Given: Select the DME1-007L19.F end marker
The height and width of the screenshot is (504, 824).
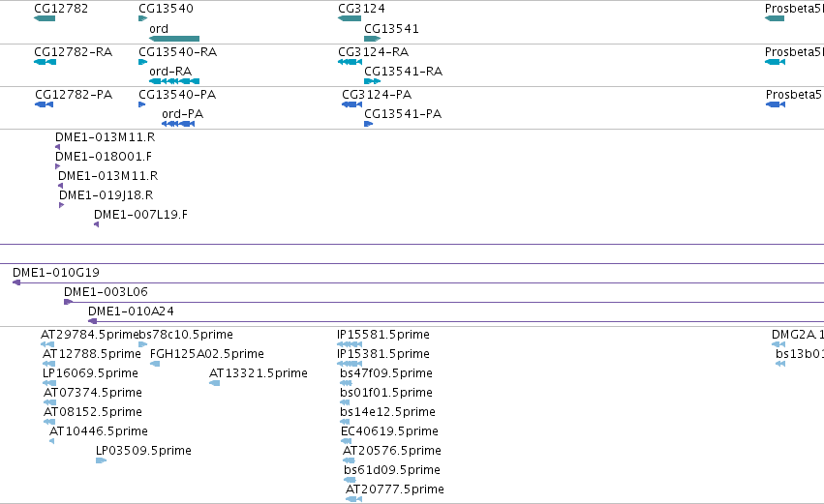Looking at the screenshot, I should 97,224.
